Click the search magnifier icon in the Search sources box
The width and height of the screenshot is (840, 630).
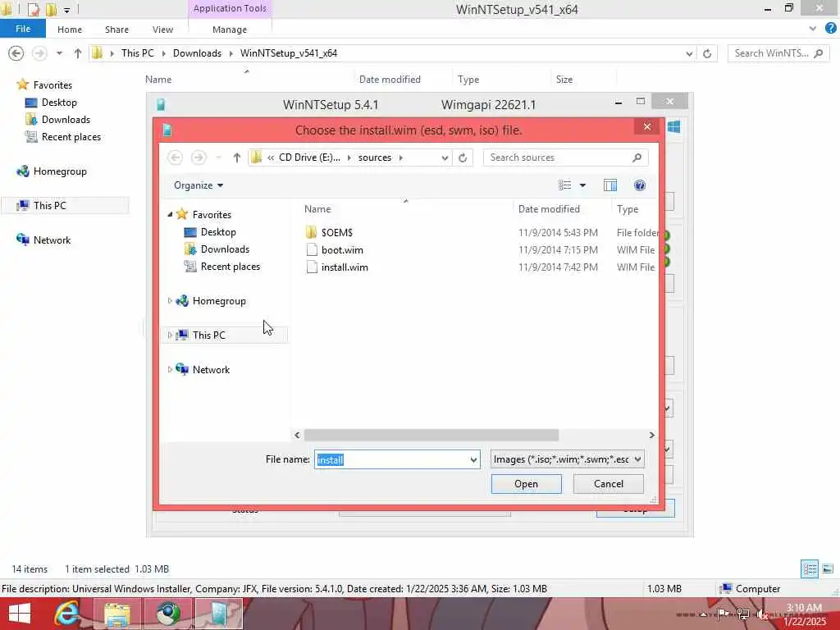637,157
